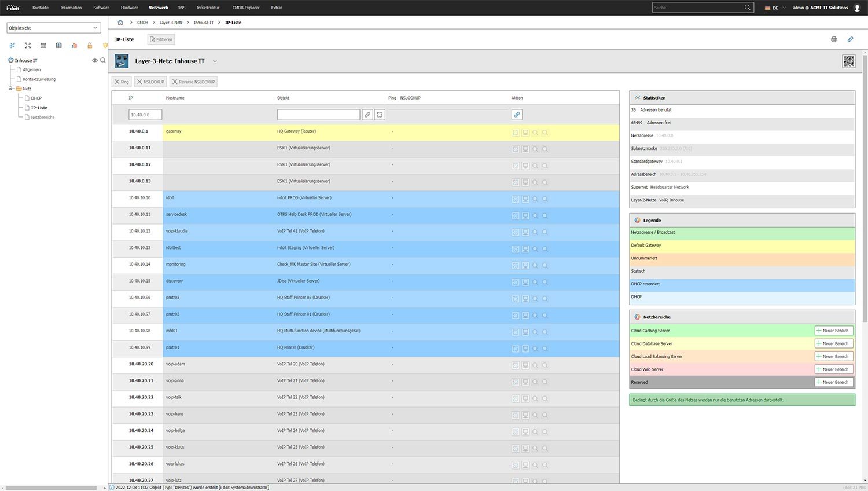
Task: Open the Netzwerk menu
Action: (158, 8)
